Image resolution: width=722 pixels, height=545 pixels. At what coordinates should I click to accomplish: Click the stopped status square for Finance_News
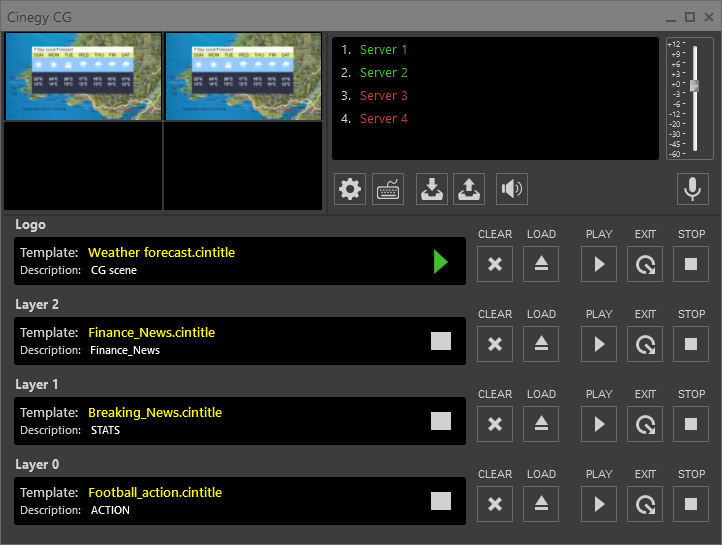click(x=441, y=341)
